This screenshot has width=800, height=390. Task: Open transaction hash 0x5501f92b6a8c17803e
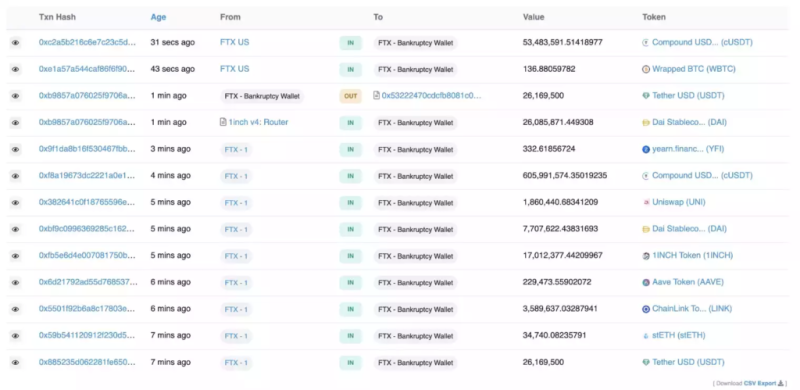pyautogui.click(x=87, y=309)
